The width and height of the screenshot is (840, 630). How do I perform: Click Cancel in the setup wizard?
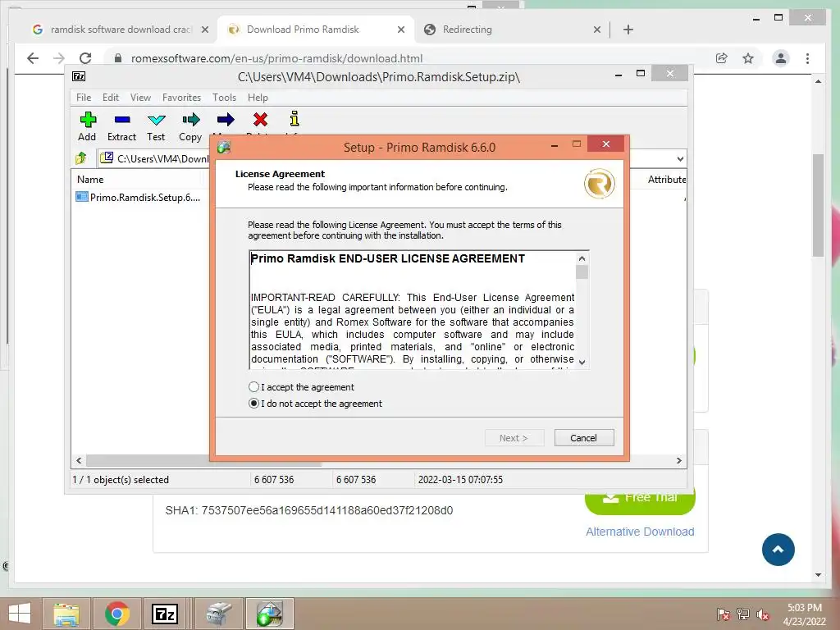[584, 438]
